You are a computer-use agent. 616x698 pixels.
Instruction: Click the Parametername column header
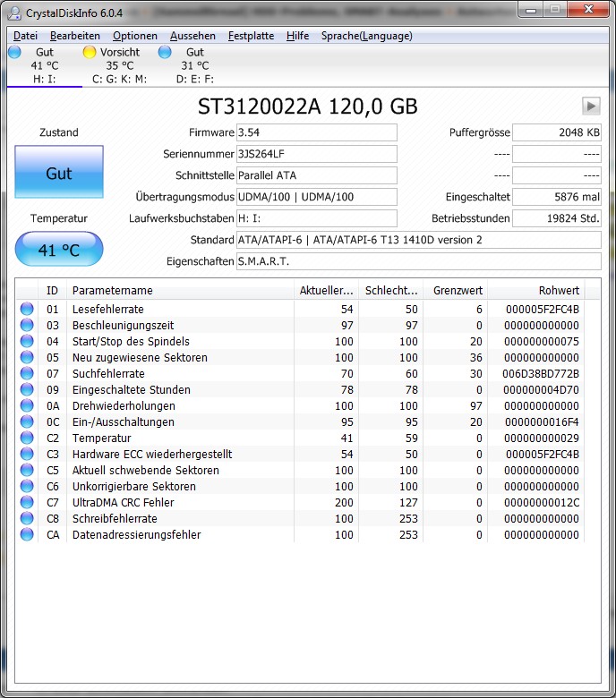click(180, 290)
